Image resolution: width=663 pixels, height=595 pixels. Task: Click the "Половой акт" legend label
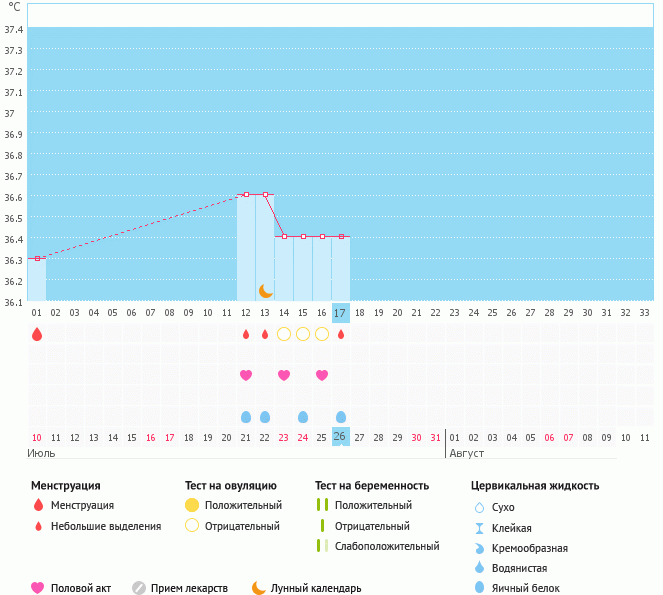tap(83, 589)
